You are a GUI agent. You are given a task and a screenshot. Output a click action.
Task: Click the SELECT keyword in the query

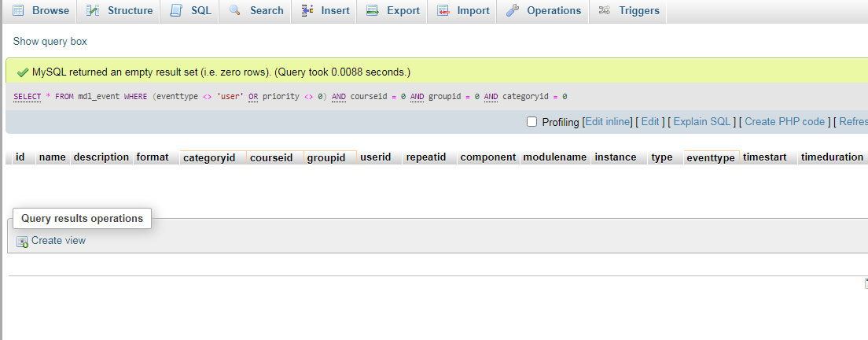pos(27,97)
